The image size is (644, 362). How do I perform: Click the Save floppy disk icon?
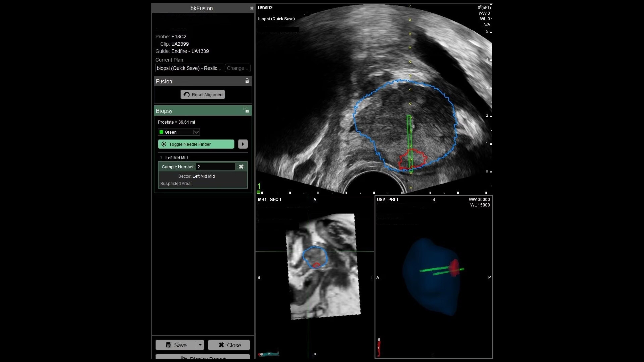point(169,345)
